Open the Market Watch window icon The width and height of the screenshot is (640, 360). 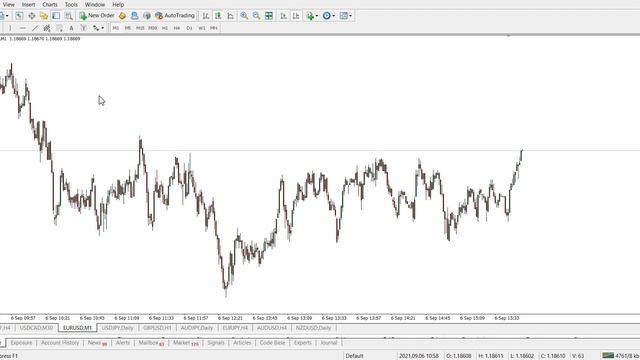[19, 16]
